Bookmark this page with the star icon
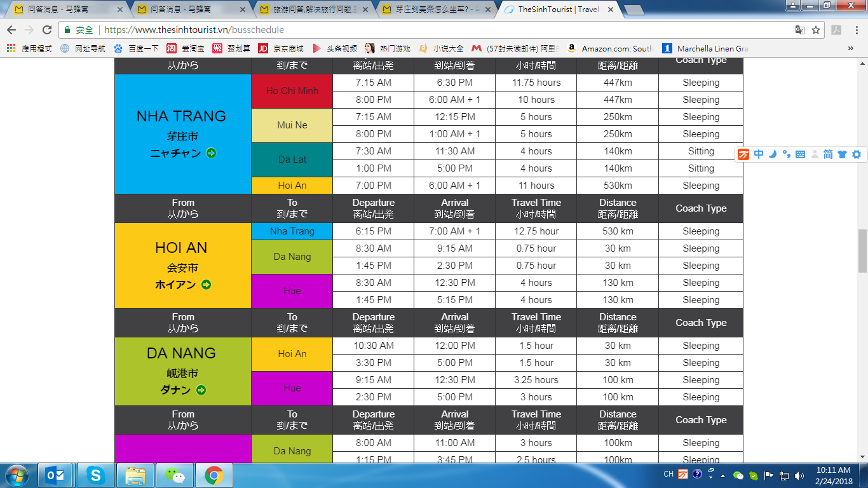Viewport: 868px width, 488px height. (x=816, y=30)
